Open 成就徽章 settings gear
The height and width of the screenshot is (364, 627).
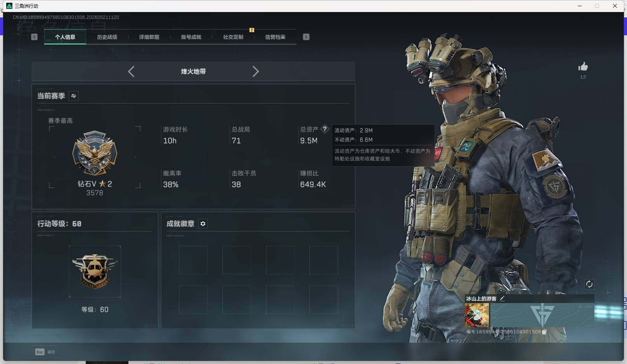[203, 224]
